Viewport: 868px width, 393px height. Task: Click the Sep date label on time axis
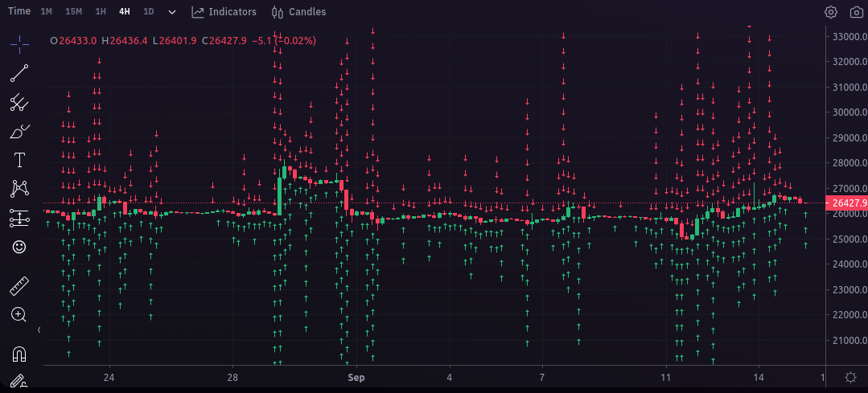356,378
